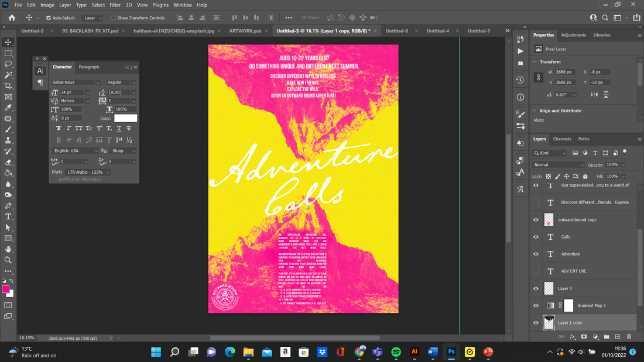Viewport: 644px width, 362px height.
Task: Open the Filter menu
Action: click(x=115, y=5)
